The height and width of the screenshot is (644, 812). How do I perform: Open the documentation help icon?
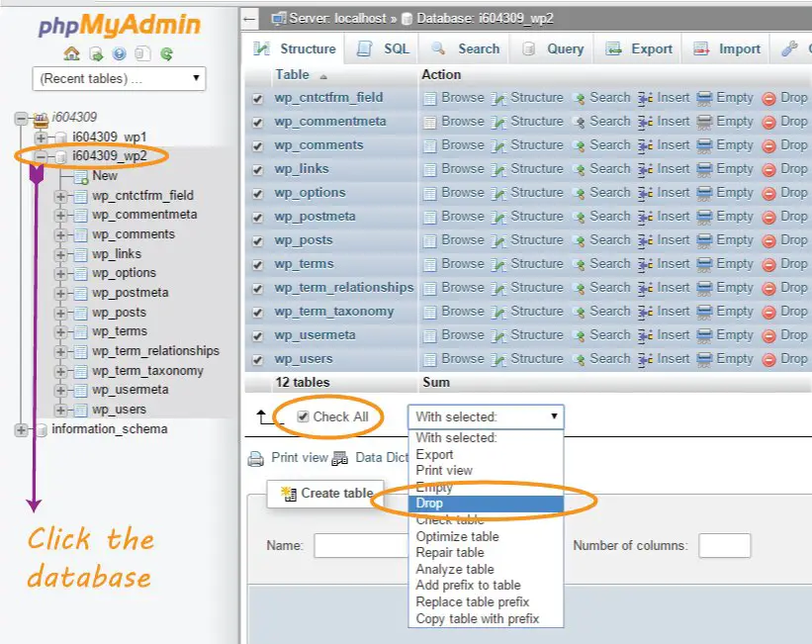119,53
